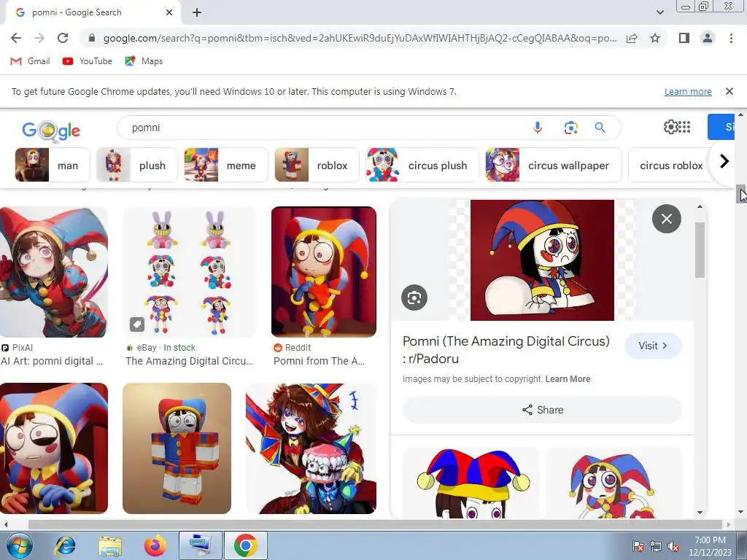Open 'The Amazing Digital Circu...' eBay title
This screenshot has width=747, height=560.
point(189,361)
